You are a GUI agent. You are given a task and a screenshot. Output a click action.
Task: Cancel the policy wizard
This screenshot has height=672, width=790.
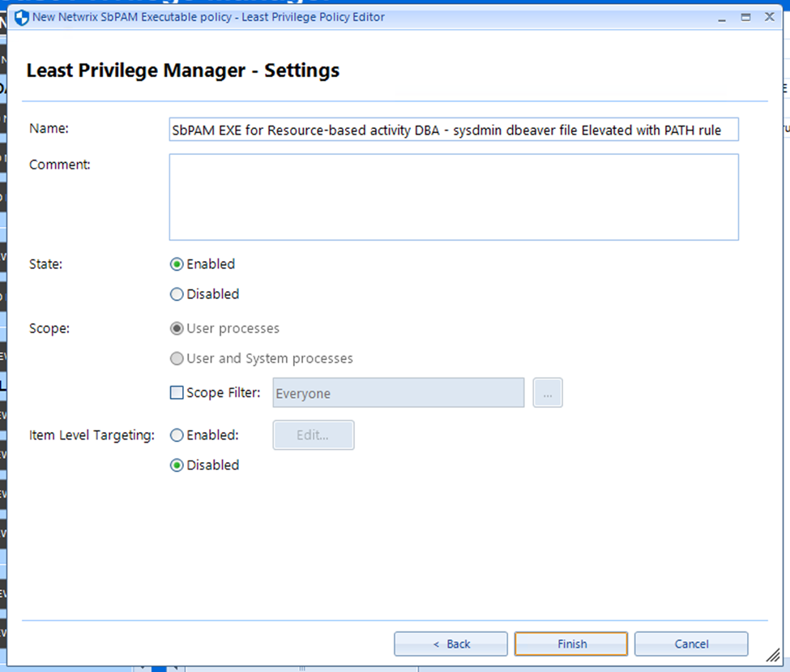click(691, 644)
